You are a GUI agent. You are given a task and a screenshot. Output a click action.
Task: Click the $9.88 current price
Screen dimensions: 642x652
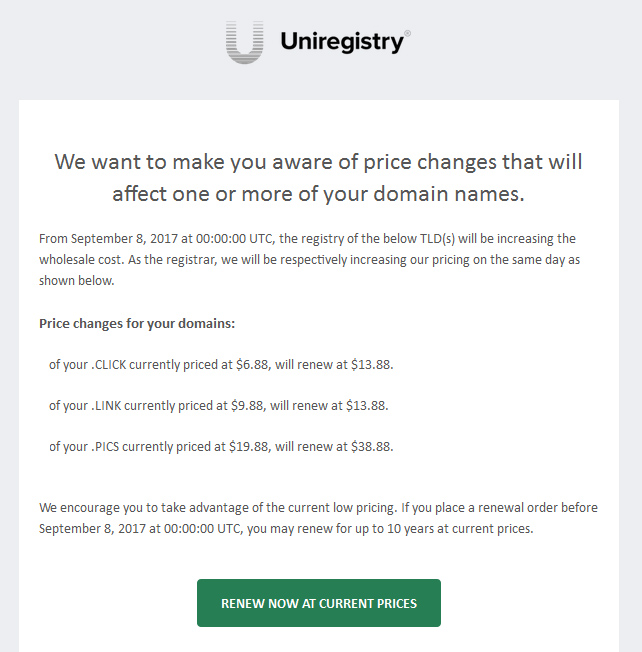point(248,405)
